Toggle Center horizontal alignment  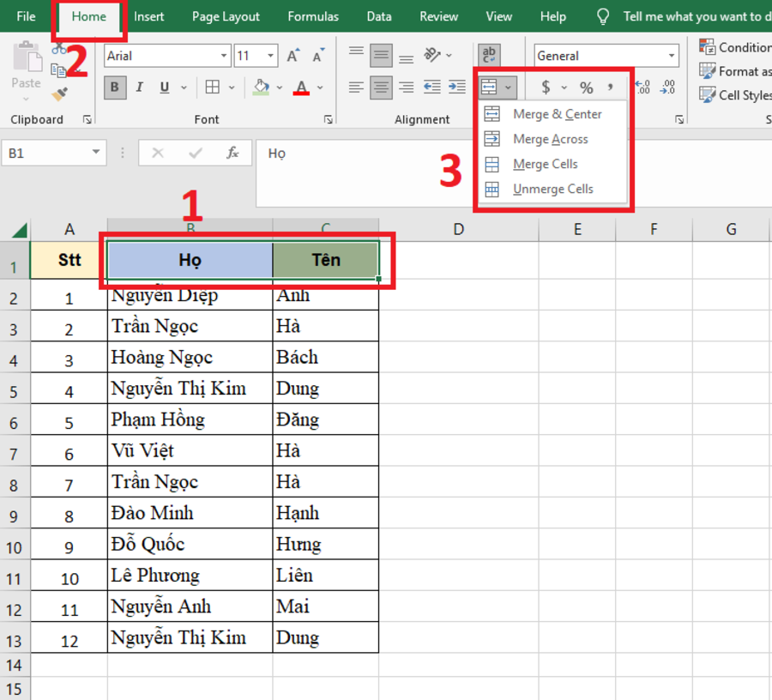click(x=381, y=87)
